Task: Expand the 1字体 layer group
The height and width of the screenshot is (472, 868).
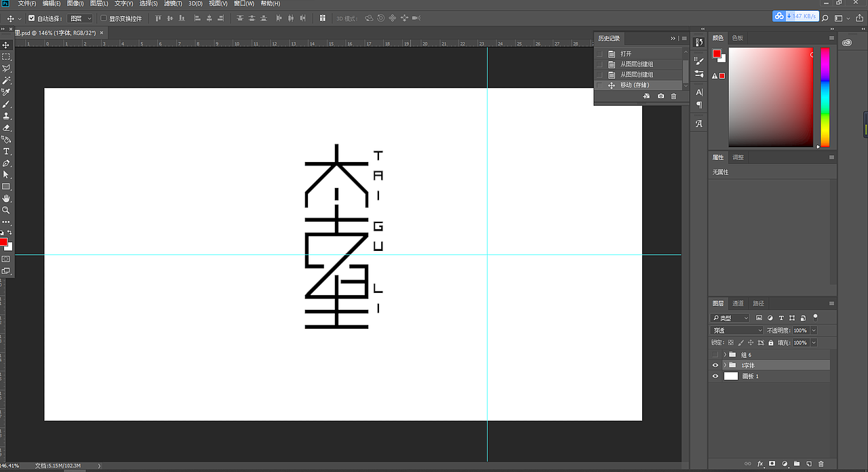Action: 725,365
